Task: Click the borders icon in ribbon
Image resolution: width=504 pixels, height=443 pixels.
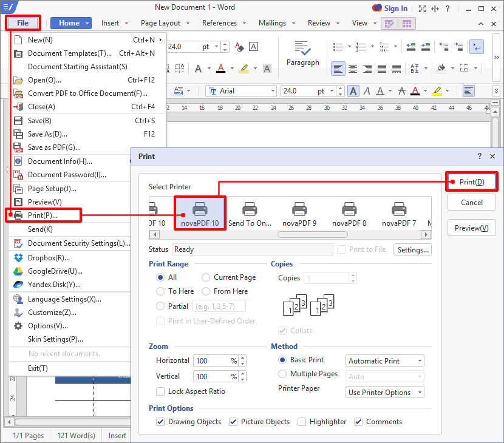Action: (464, 68)
